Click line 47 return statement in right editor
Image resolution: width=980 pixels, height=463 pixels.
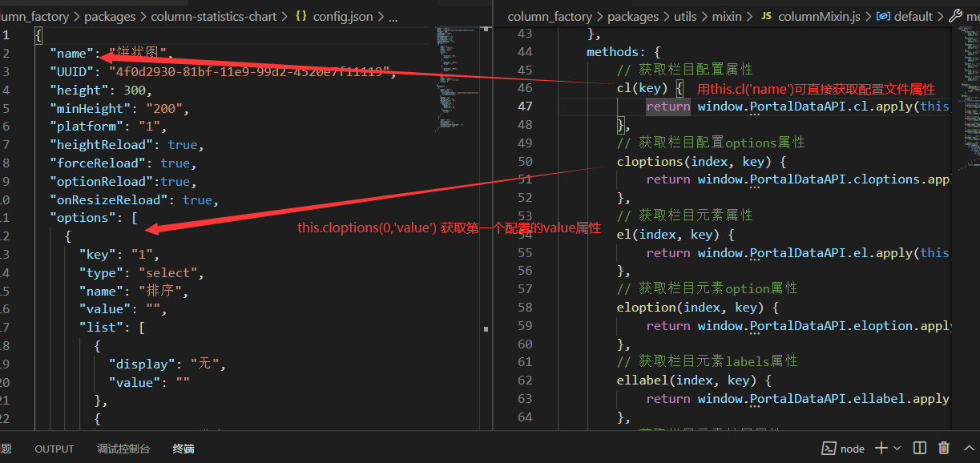click(x=668, y=107)
